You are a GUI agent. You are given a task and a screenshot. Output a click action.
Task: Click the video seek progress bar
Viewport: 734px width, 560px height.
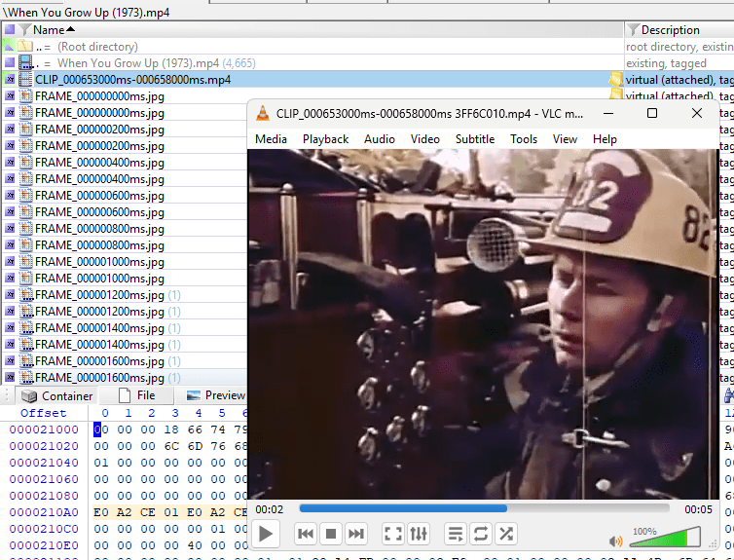(484, 508)
